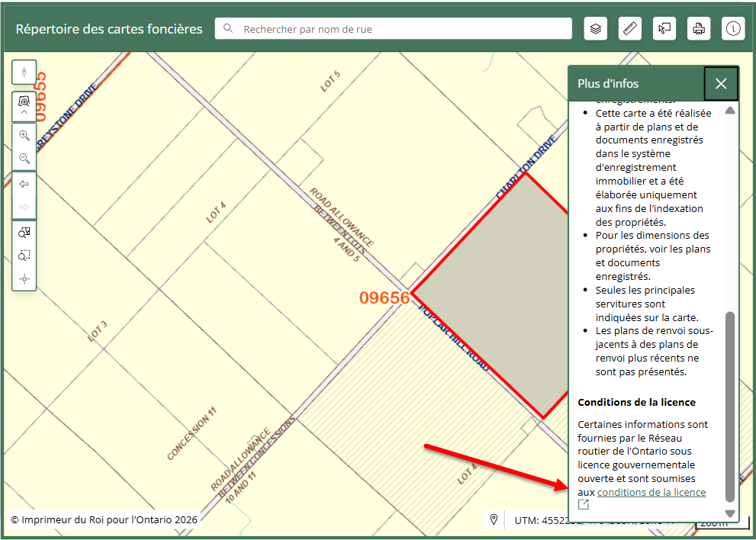
Task: Go back to previous map extent
Action: 24,184
